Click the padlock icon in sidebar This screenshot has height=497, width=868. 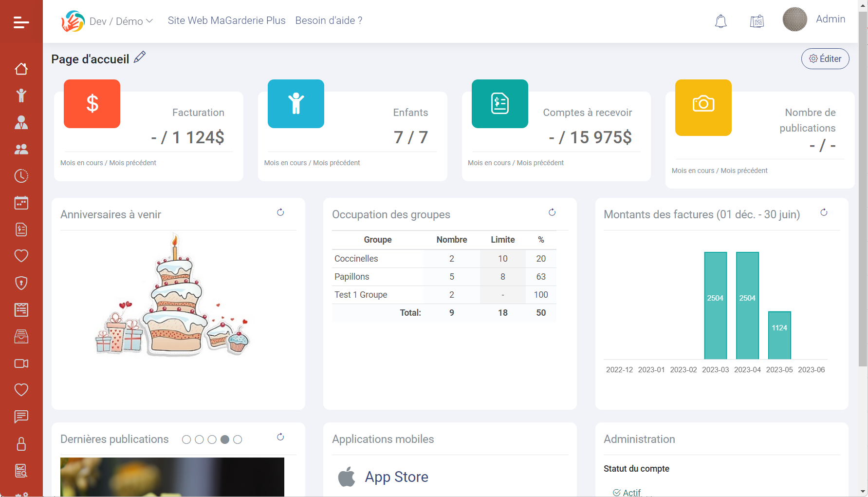[x=21, y=444]
